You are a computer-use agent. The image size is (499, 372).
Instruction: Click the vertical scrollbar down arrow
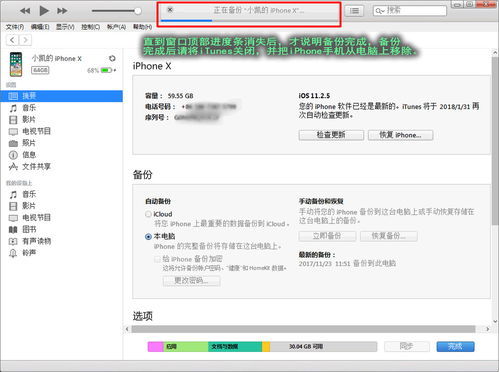click(495, 321)
